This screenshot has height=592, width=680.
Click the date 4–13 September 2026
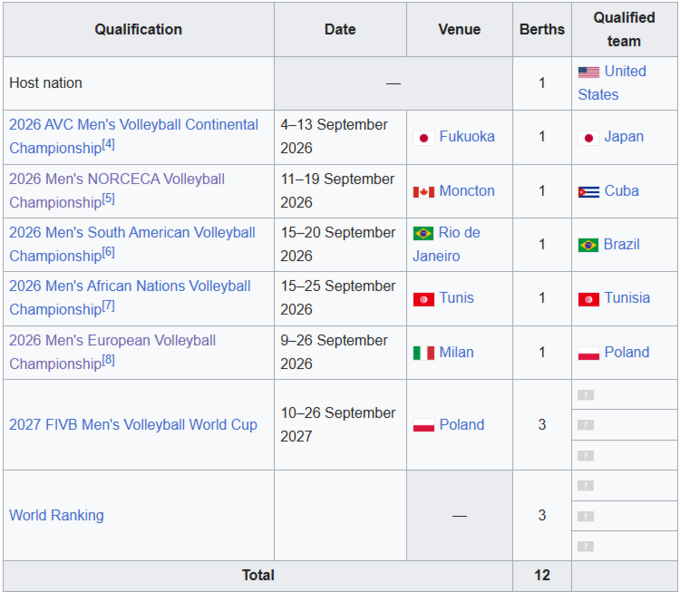[334, 136]
